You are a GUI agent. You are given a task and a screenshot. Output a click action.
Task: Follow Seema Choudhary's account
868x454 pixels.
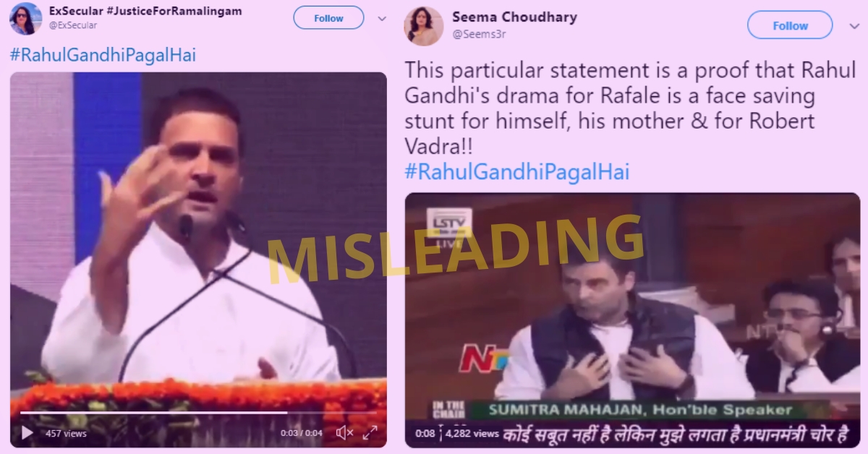790,25
